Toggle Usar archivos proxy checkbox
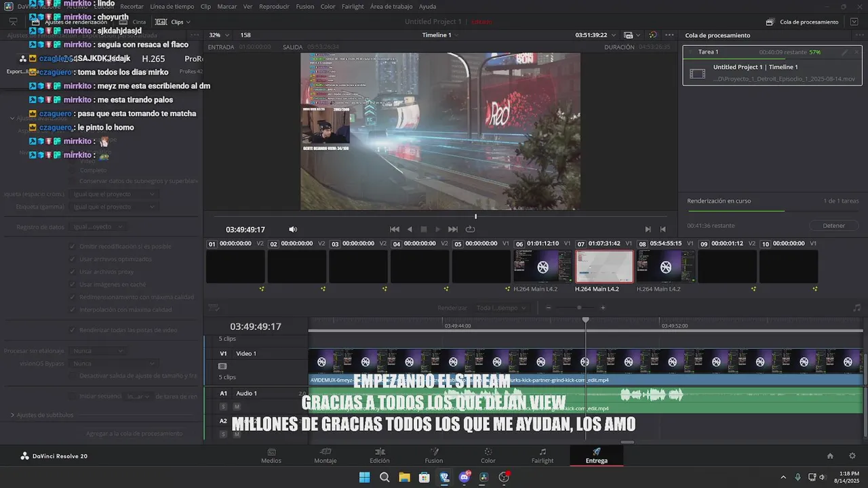This screenshot has height=488, width=868. pyautogui.click(x=73, y=272)
